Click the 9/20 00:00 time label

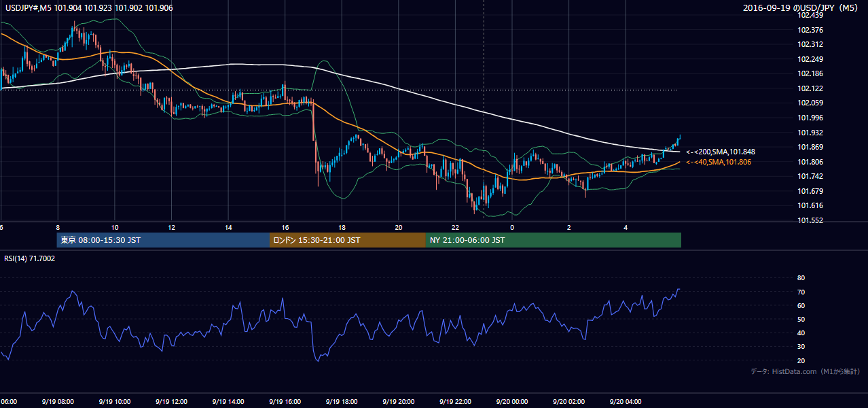point(512,402)
